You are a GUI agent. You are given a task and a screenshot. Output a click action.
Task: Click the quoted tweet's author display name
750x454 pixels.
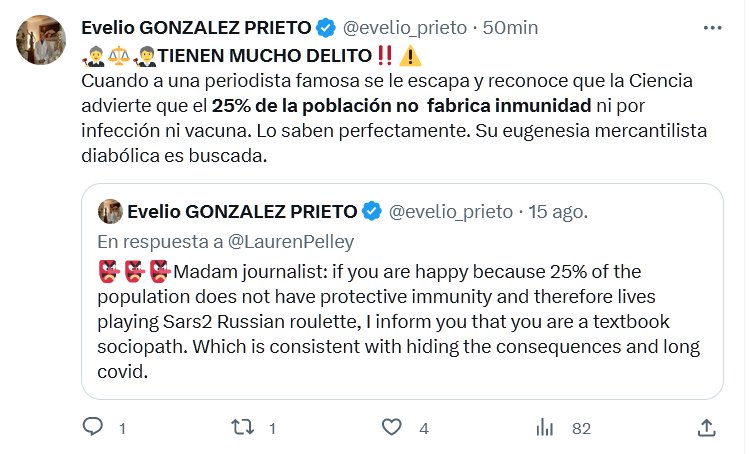(x=243, y=211)
